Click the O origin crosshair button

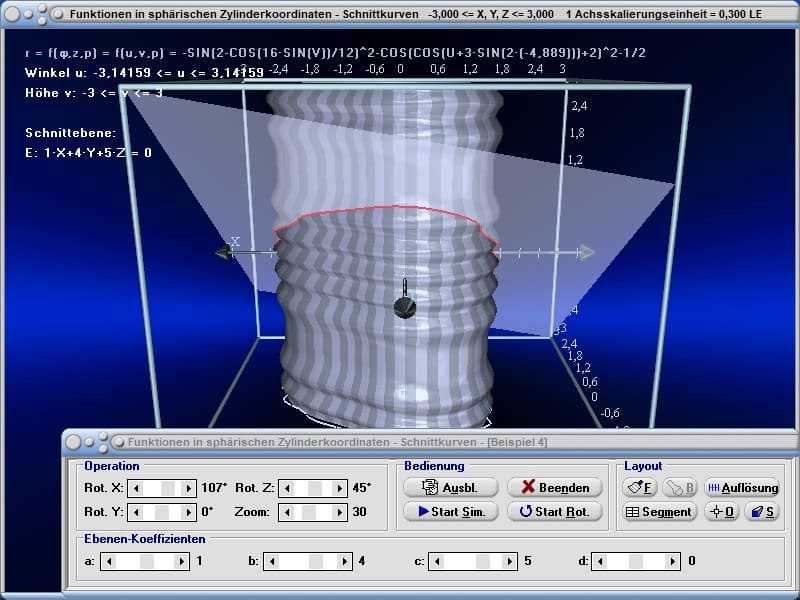pos(722,512)
